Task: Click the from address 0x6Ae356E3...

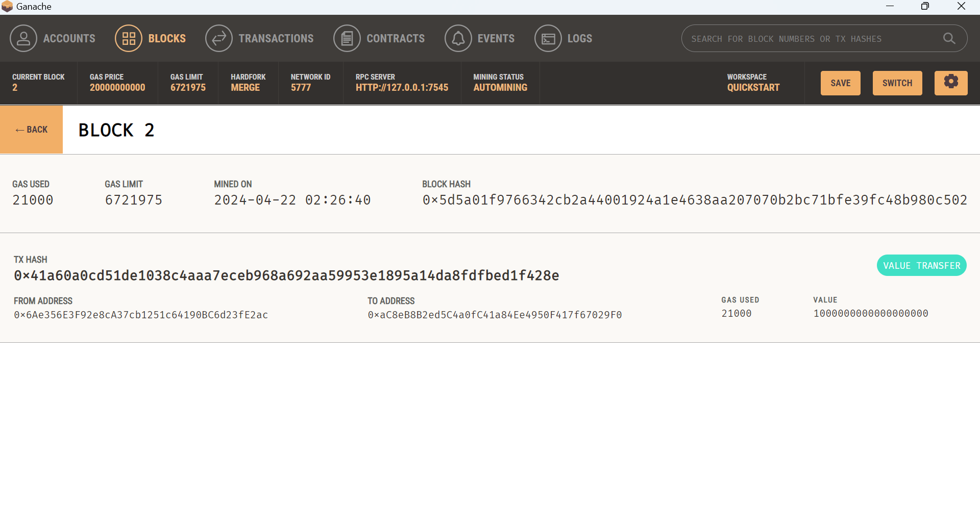Action: [141, 315]
